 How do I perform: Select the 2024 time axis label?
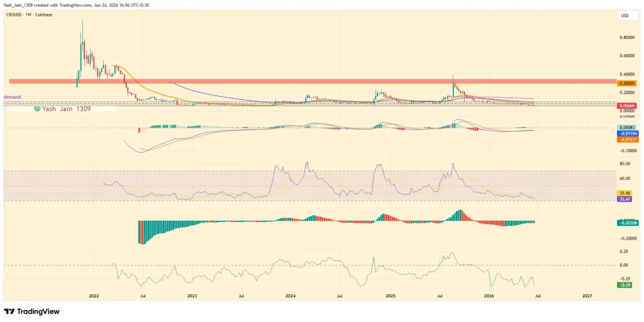click(x=291, y=296)
